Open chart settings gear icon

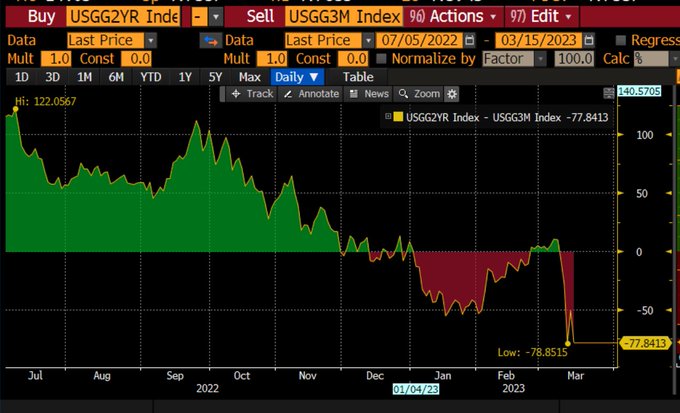coord(452,94)
